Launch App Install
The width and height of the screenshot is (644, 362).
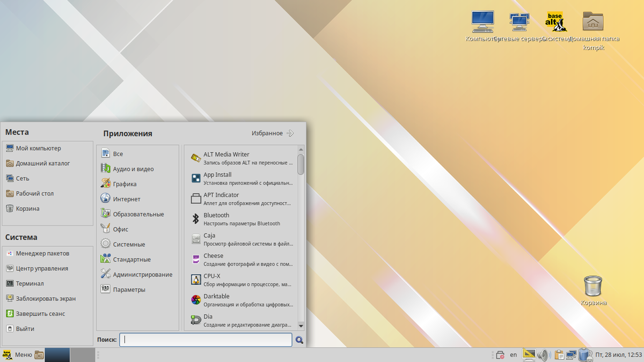coord(242,179)
